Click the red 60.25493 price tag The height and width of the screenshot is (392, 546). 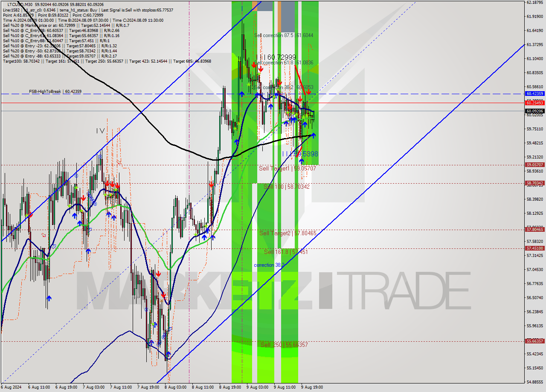click(x=534, y=103)
